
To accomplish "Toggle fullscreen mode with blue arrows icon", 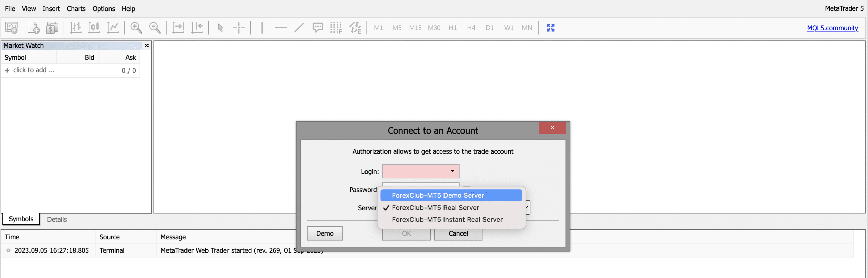I will point(551,28).
